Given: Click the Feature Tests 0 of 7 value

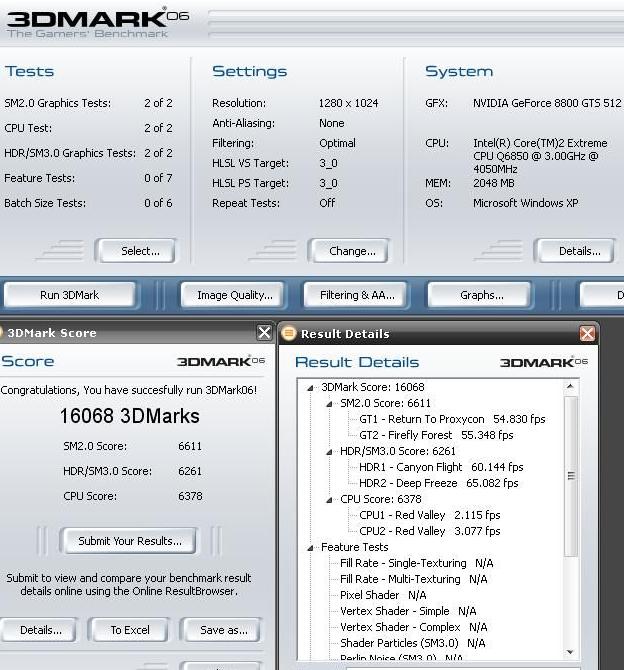Looking at the screenshot, I should pos(158,178).
